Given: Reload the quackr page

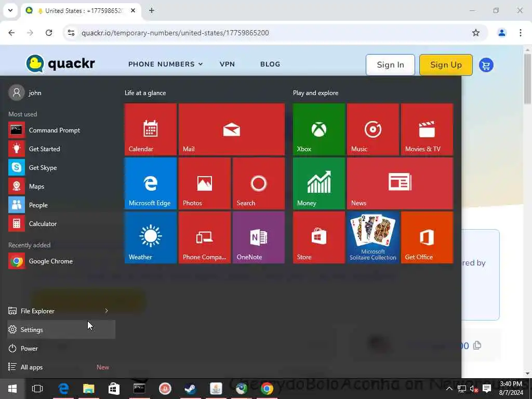Looking at the screenshot, I should 49,33.
